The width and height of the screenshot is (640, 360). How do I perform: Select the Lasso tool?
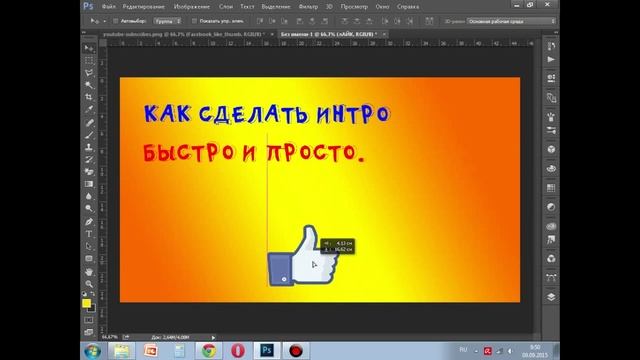pyautogui.click(x=89, y=73)
